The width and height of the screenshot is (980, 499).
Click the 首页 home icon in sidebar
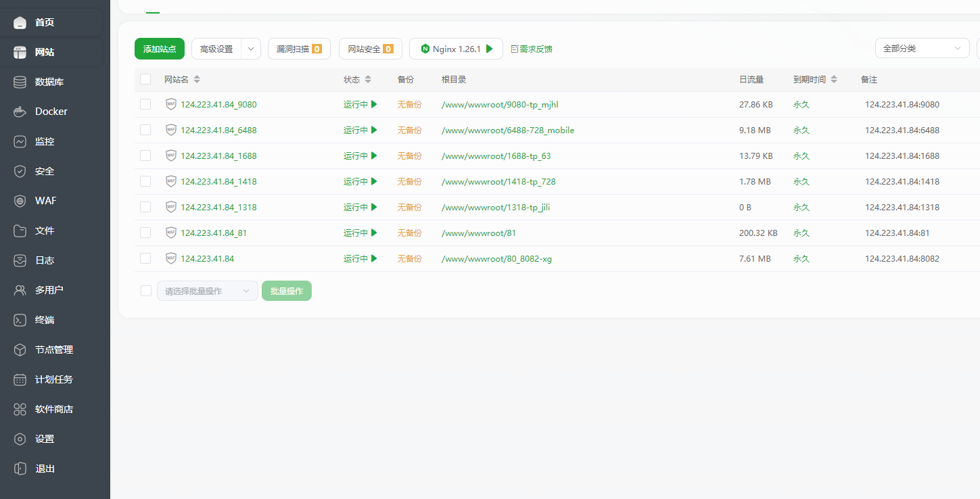pos(20,22)
